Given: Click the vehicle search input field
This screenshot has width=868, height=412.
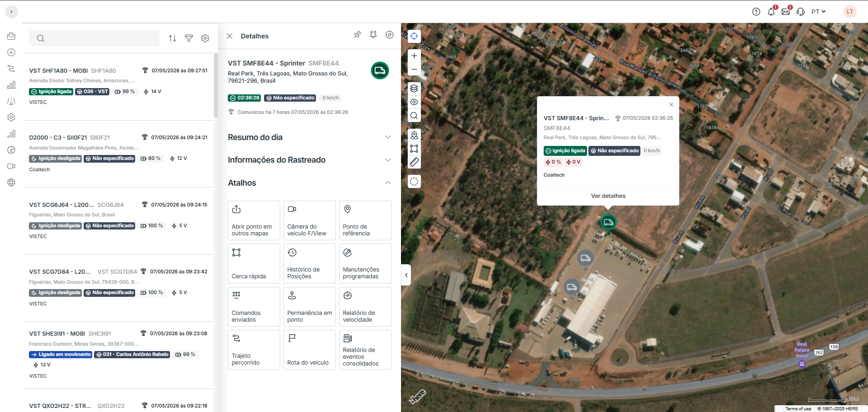Looking at the screenshot, I should 94,38.
